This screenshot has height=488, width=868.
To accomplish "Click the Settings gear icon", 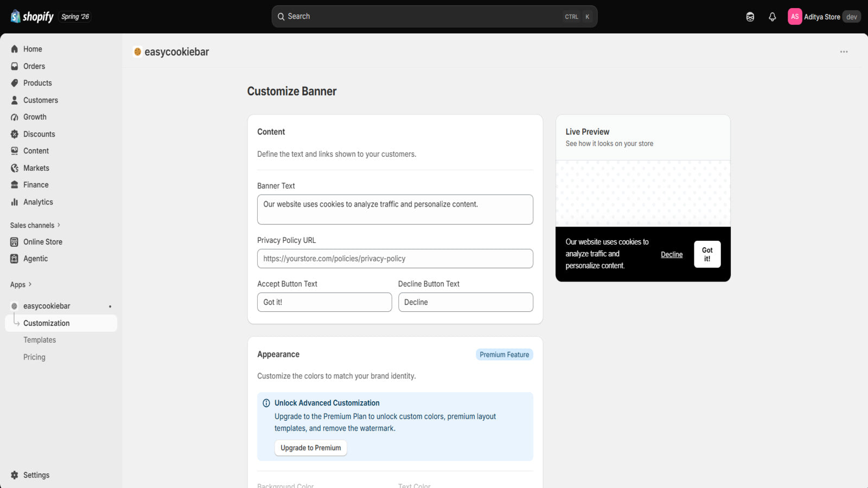I will pyautogui.click(x=15, y=475).
